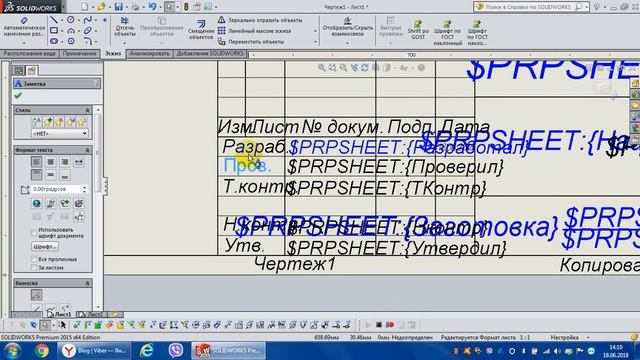The width and height of the screenshot is (640, 360).
Task: Click the Пров. cell label
Action: click(247, 165)
